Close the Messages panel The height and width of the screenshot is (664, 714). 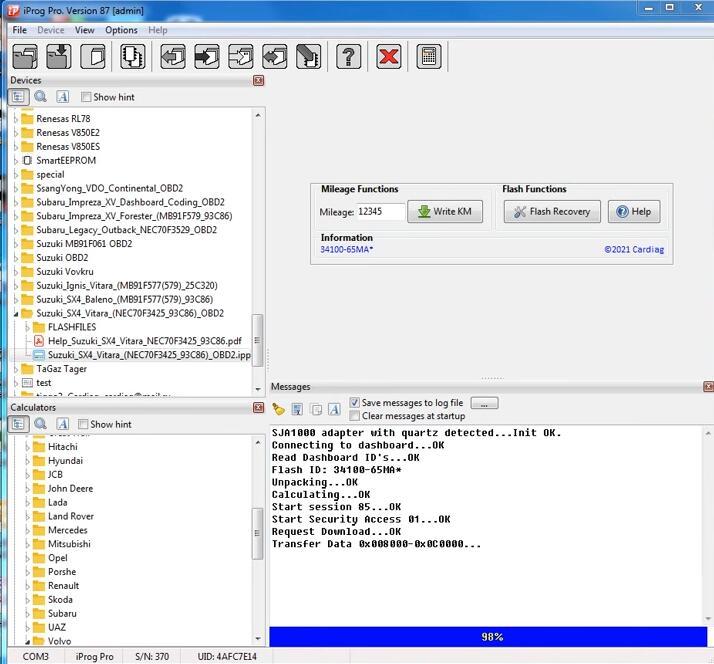click(x=709, y=387)
